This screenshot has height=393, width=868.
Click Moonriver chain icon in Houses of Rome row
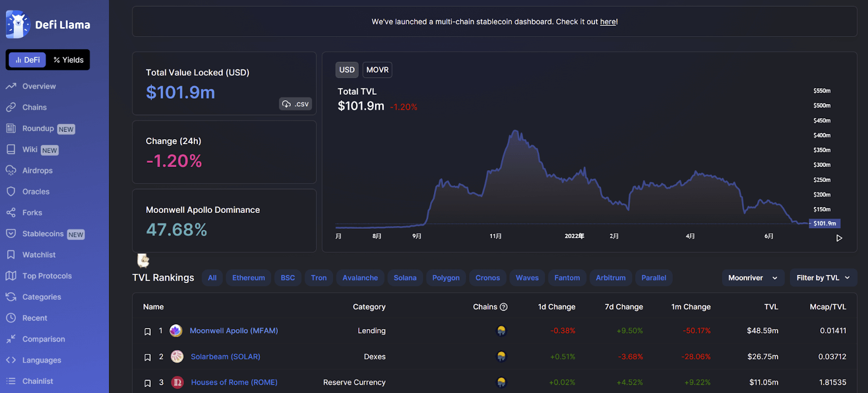coord(501,382)
